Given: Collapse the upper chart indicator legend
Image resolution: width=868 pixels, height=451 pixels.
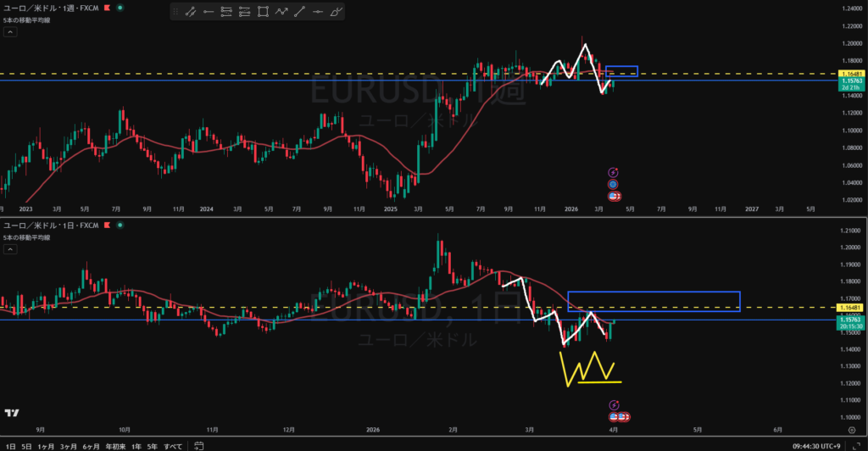Looking at the screenshot, I should pyautogui.click(x=9, y=31).
